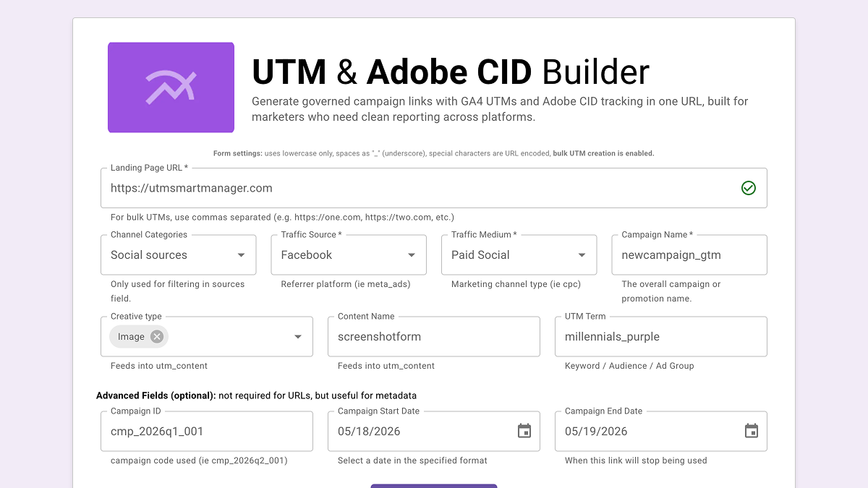The image size is (868, 488).
Task: Click 'Marketing channel type (ie cpc)' helper text
Action: pyautogui.click(x=516, y=284)
